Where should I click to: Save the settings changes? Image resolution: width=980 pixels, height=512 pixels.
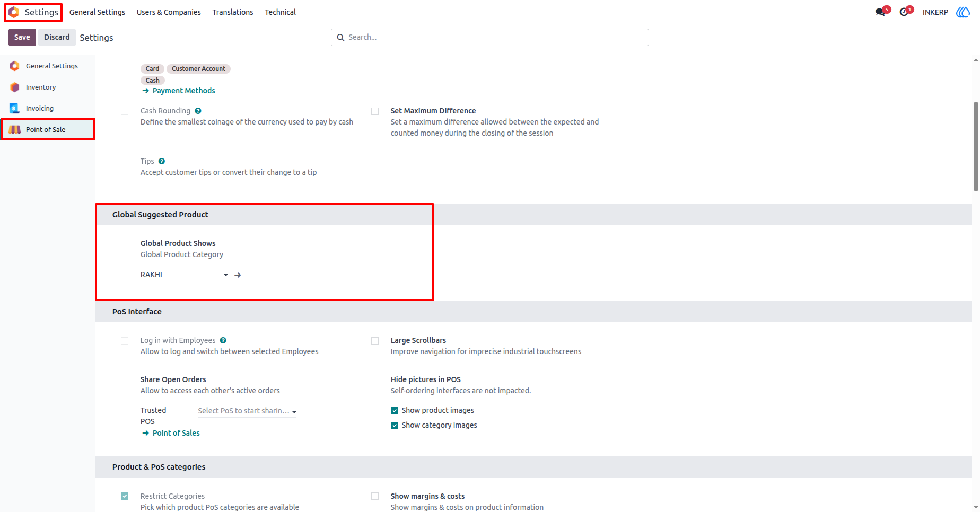coord(22,38)
